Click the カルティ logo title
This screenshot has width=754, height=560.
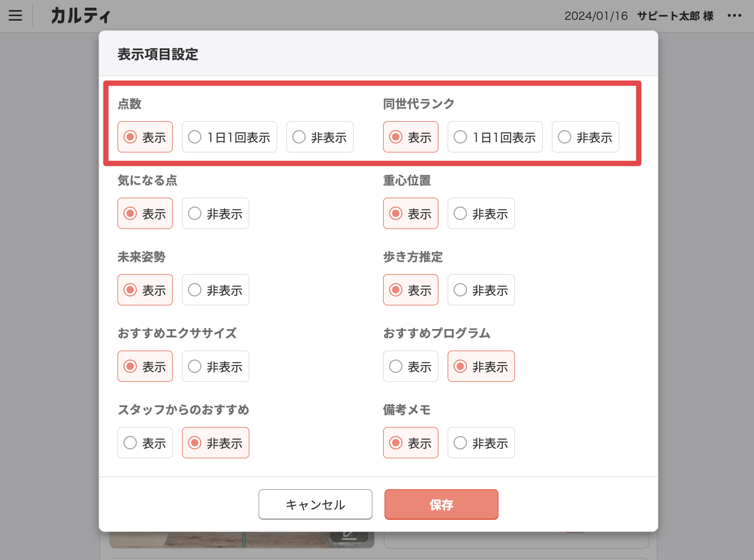click(x=81, y=16)
